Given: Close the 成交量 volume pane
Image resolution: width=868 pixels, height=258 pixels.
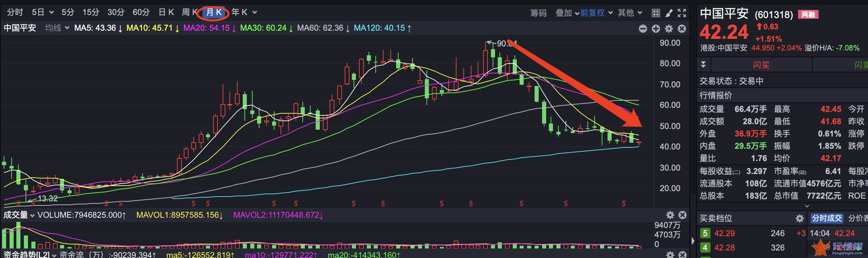Looking at the screenshot, I should [683, 215].
